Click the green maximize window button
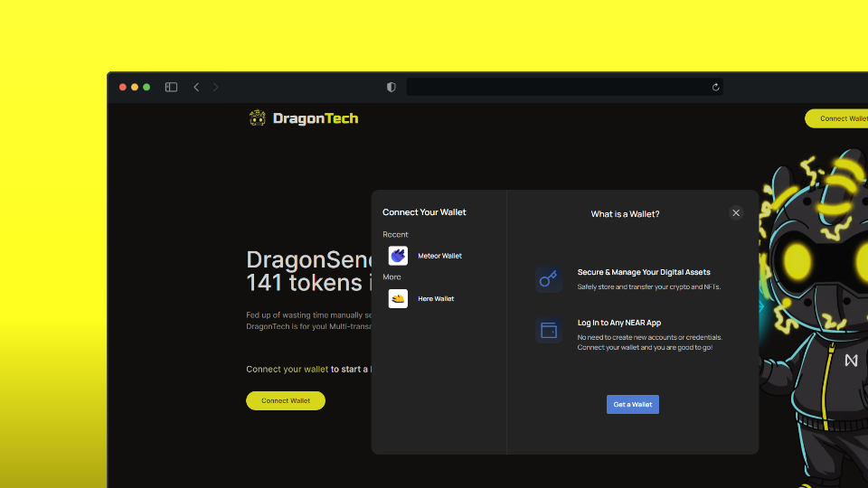This screenshot has height=488, width=868. pos(146,87)
